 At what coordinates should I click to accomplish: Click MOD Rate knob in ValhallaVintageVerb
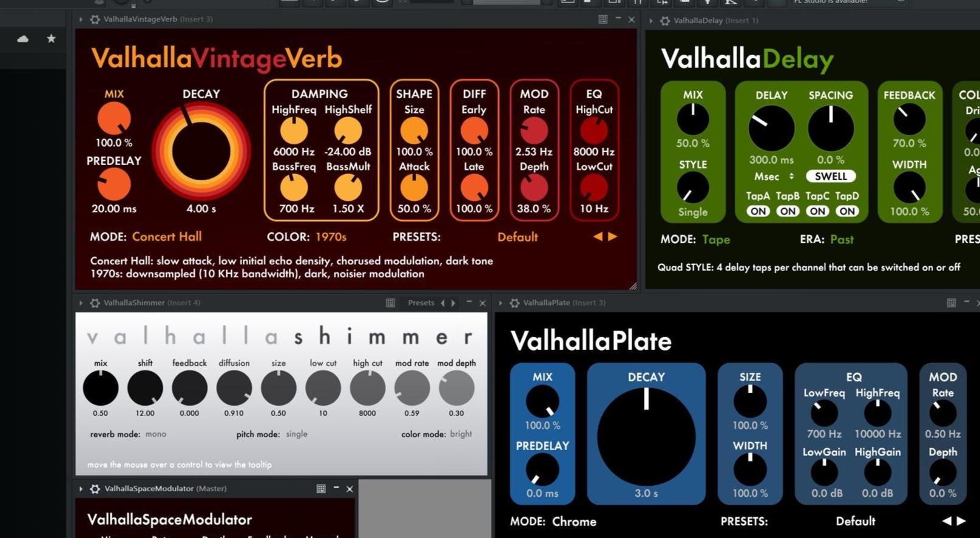[x=534, y=131]
